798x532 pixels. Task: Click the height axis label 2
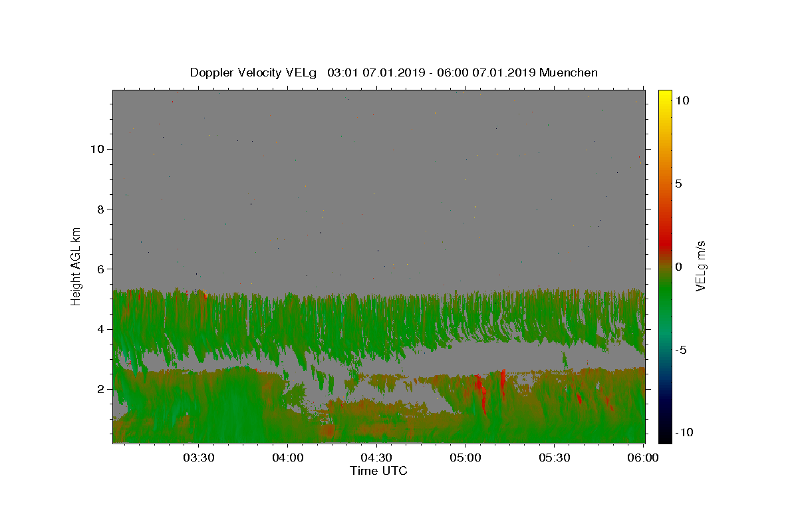(x=99, y=389)
